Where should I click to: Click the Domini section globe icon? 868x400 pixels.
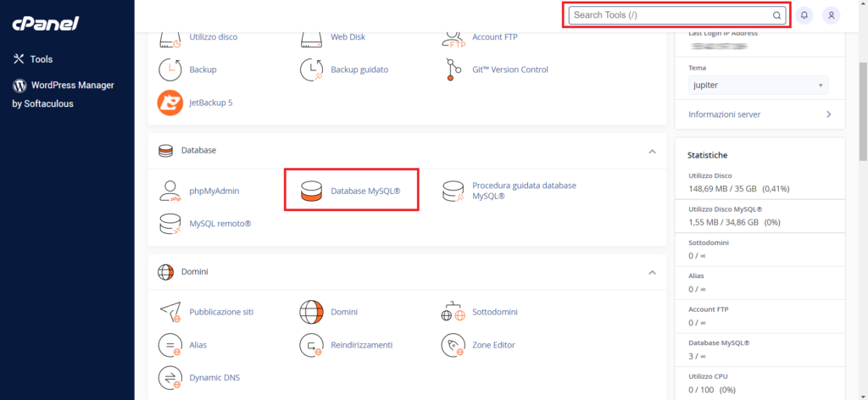pyautogui.click(x=165, y=272)
